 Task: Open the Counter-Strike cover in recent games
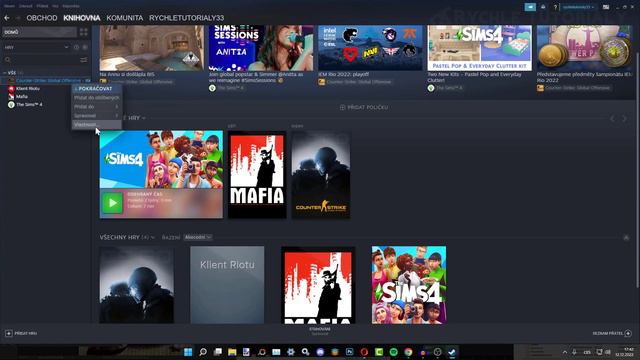click(x=321, y=174)
